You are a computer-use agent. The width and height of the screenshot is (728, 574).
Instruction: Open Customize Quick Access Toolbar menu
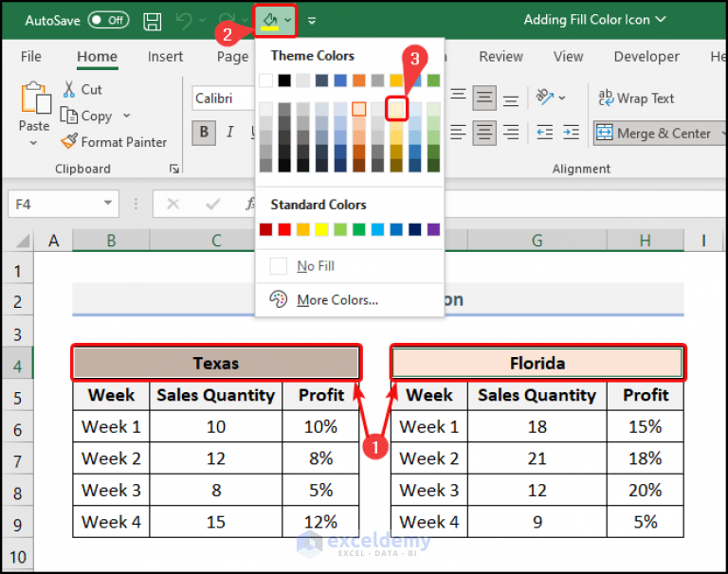click(312, 21)
